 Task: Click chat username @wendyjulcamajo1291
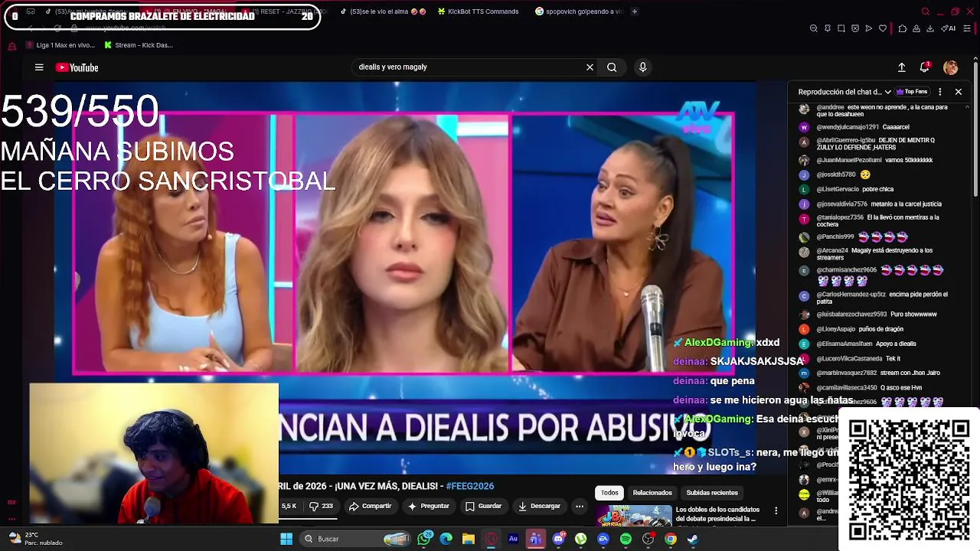point(848,127)
